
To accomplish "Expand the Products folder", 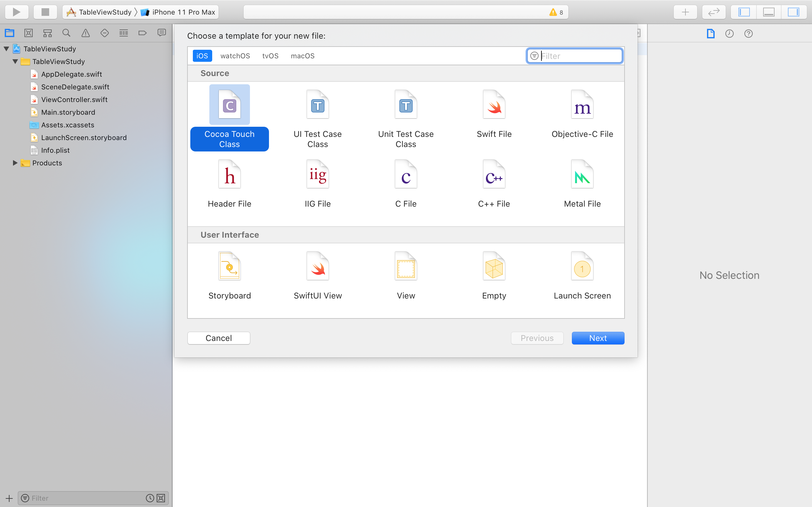I will [15, 163].
